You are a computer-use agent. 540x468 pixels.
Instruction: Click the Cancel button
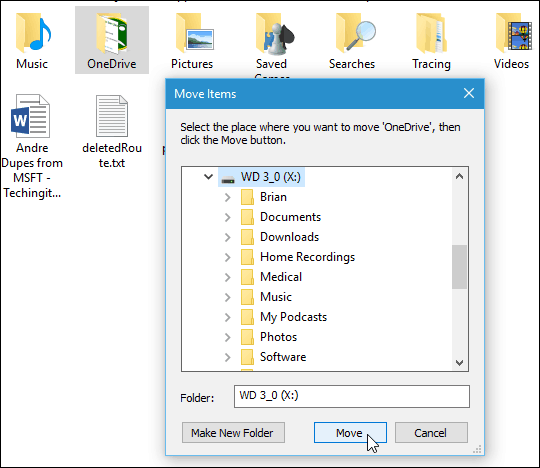coord(431,433)
